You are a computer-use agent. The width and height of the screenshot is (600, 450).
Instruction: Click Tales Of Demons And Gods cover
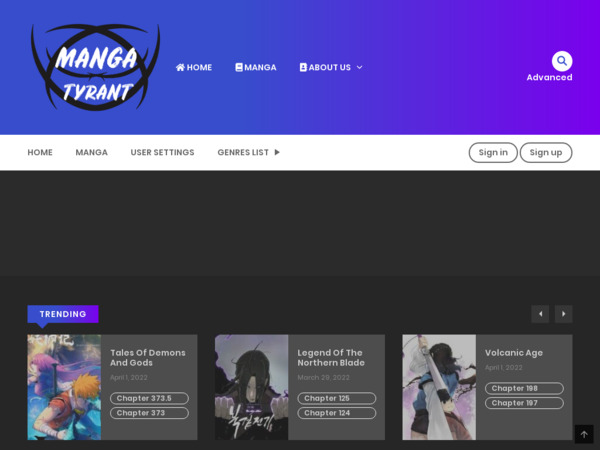[64, 387]
